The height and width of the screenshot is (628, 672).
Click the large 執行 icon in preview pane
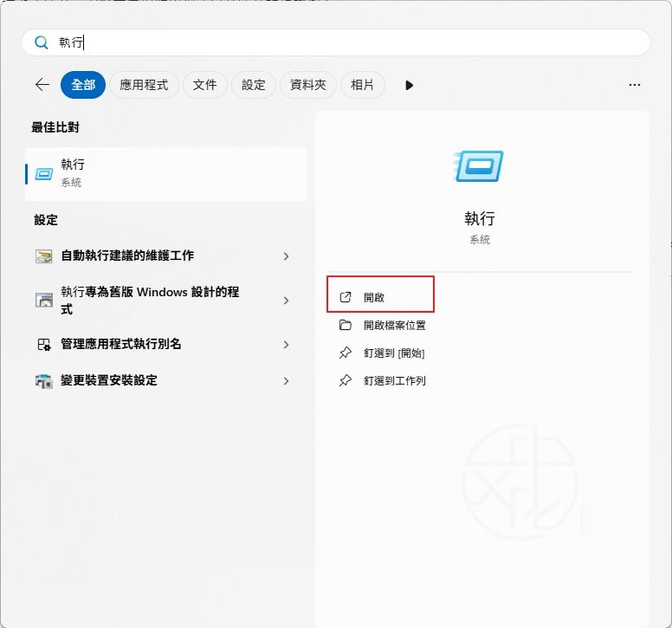[x=478, y=166]
